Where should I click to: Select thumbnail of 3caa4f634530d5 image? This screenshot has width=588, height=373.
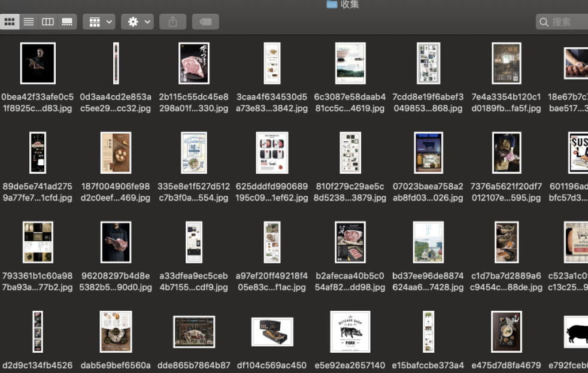272,63
